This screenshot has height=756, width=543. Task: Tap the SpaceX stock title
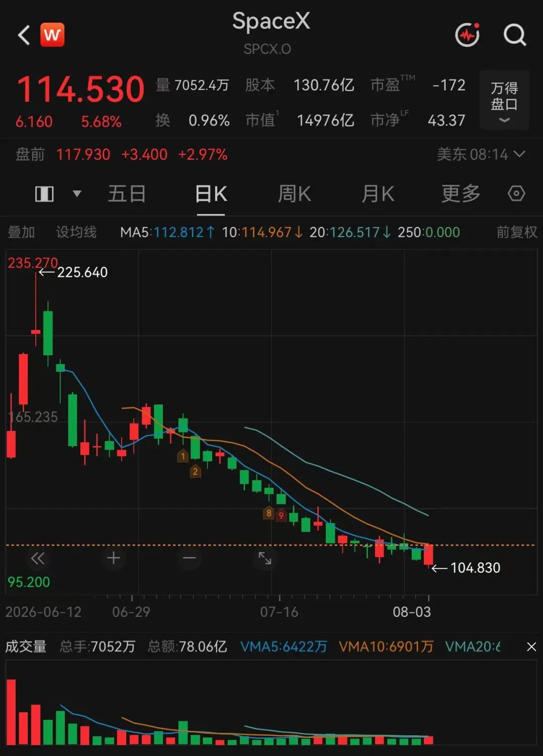pos(271,21)
